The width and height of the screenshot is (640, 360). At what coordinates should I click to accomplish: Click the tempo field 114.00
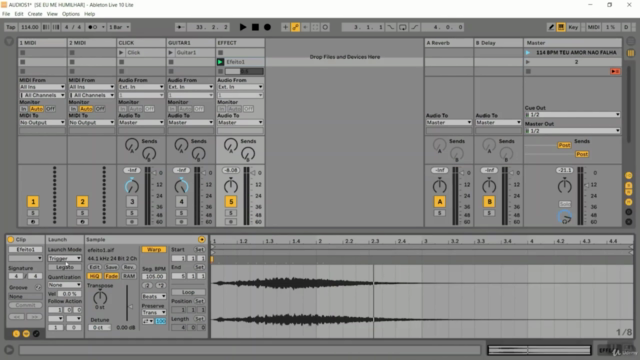pyautogui.click(x=30, y=27)
